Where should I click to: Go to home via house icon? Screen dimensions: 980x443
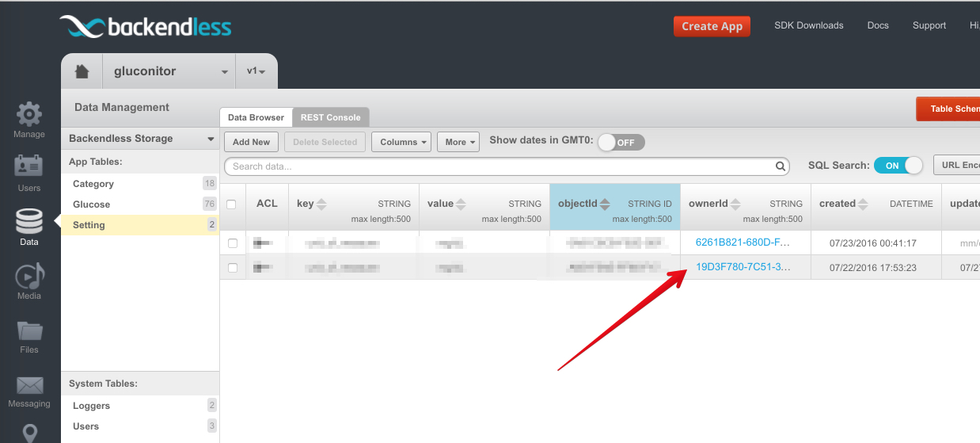click(x=82, y=71)
